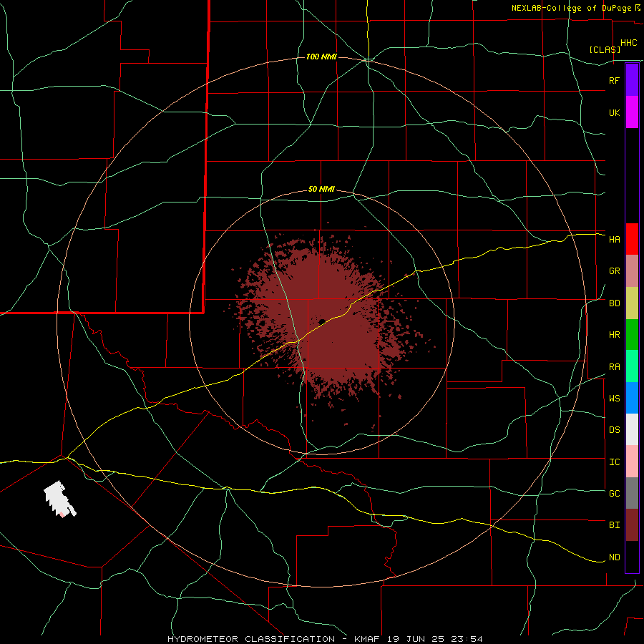Pick the RA light green legend swatch
644x644 pixels.
point(632,366)
